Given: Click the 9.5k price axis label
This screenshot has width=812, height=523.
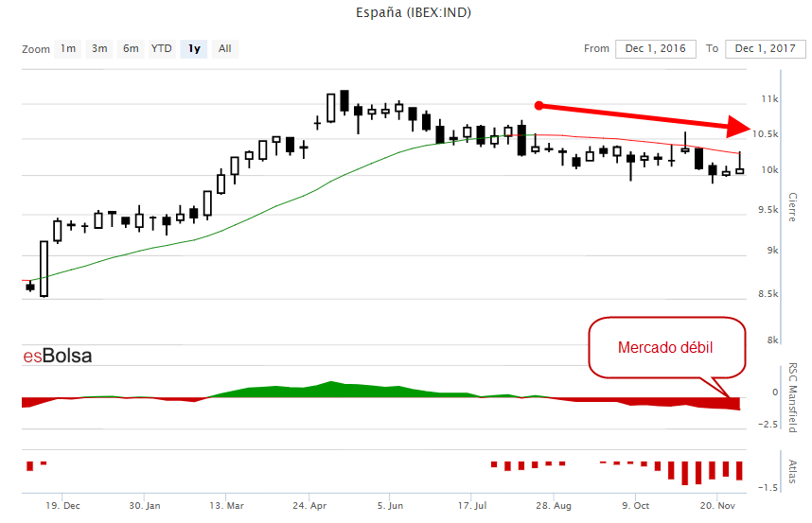Looking at the screenshot, I should point(768,210).
